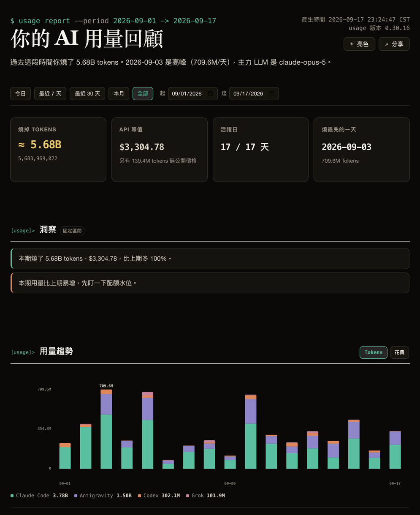Click the 燒掉 TOKENS summary card
The image size is (420, 515).
click(x=58, y=150)
